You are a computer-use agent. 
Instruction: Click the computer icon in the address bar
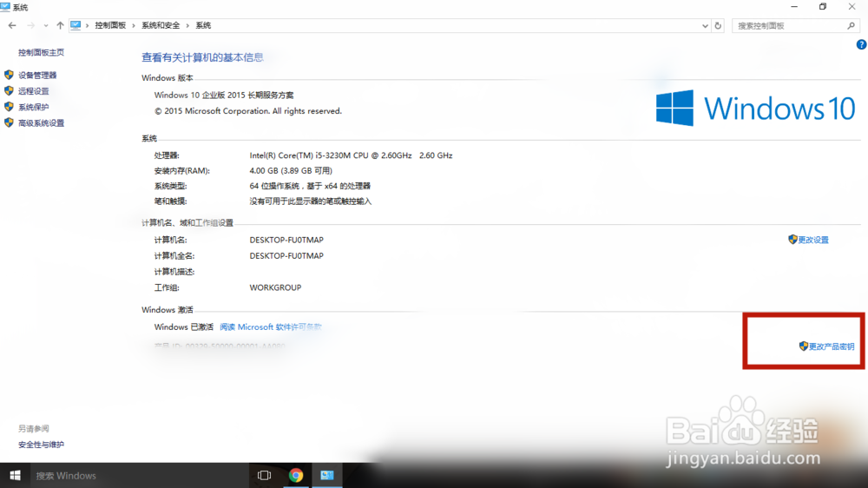coord(76,25)
